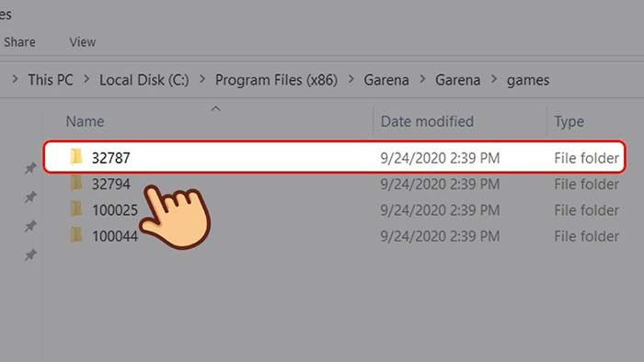Select the 32787 folder icon
The height and width of the screenshot is (362, 644).
[x=76, y=157]
